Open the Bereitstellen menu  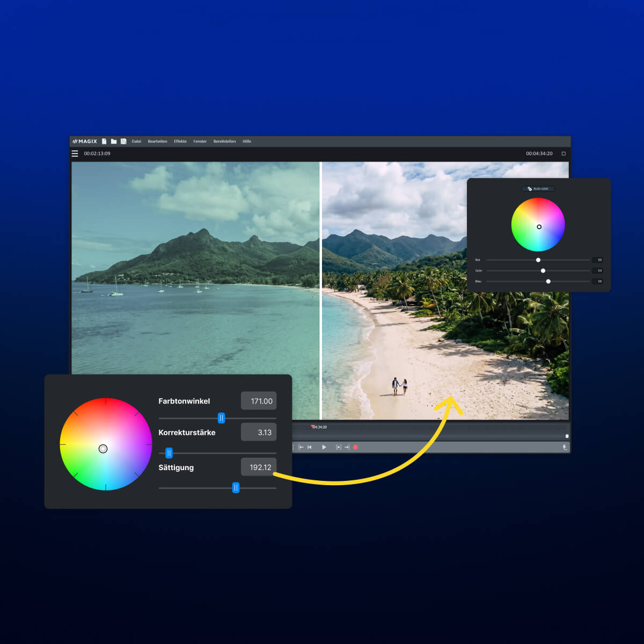224,141
